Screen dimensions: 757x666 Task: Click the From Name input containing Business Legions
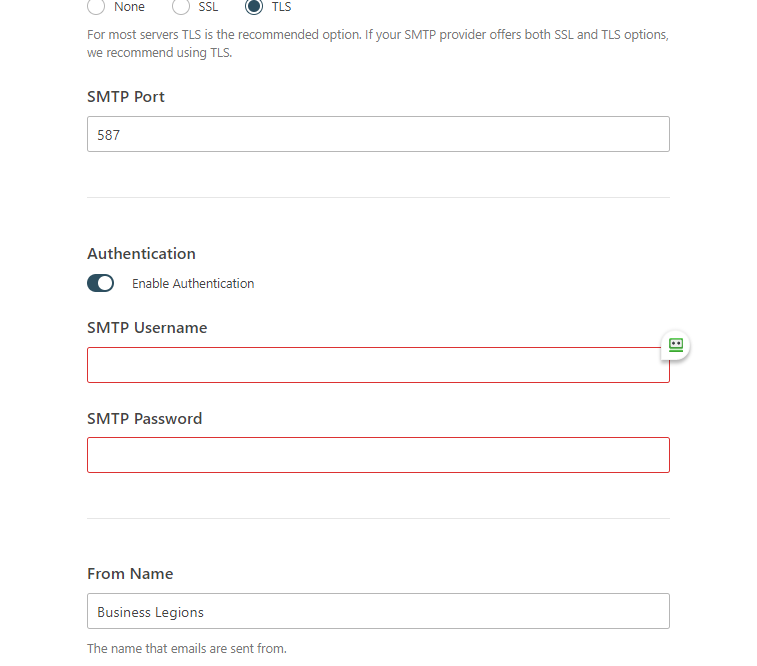tap(378, 611)
